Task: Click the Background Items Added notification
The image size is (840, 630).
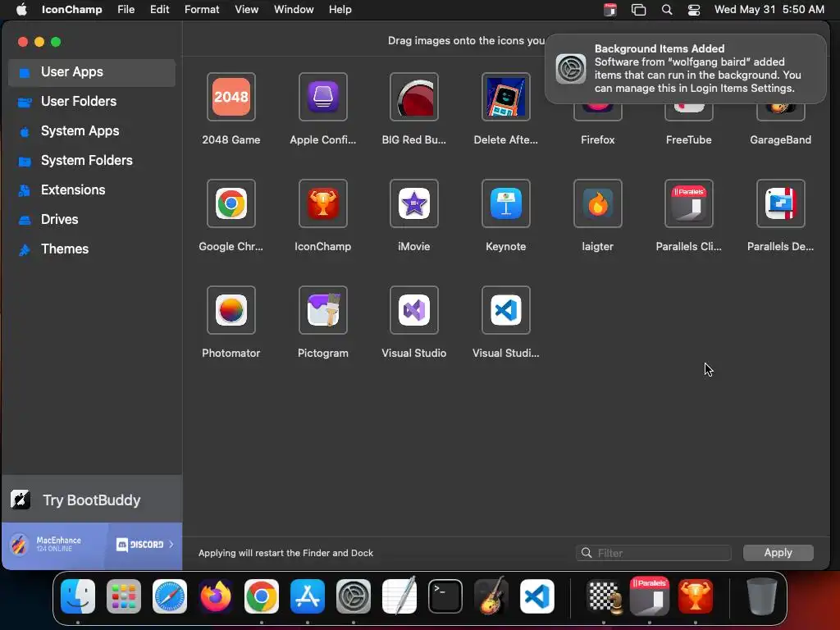Action: pyautogui.click(x=685, y=69)
